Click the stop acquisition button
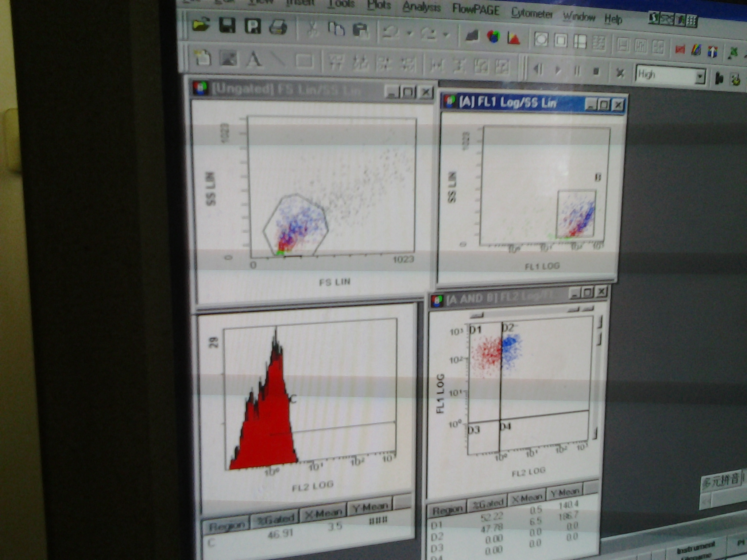 point(596,71)
